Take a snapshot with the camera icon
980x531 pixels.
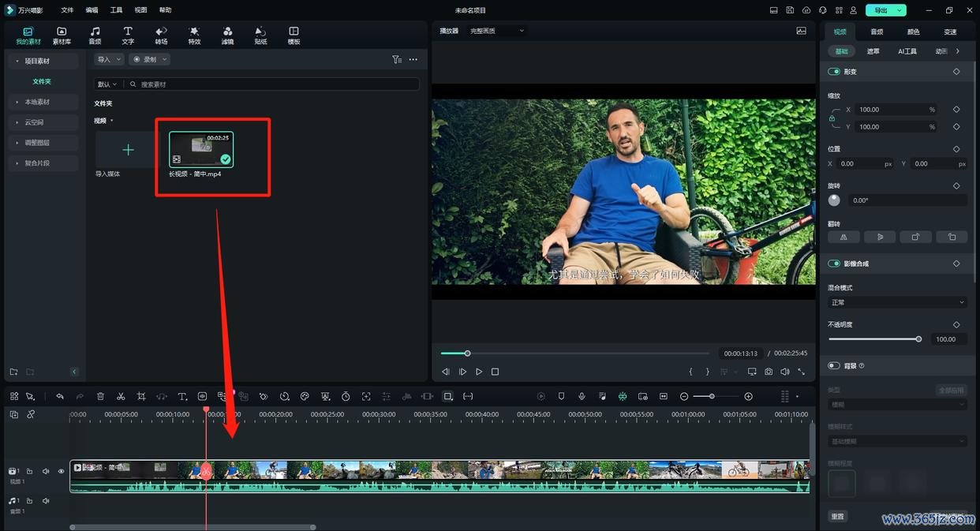click(x=769, y=372)
